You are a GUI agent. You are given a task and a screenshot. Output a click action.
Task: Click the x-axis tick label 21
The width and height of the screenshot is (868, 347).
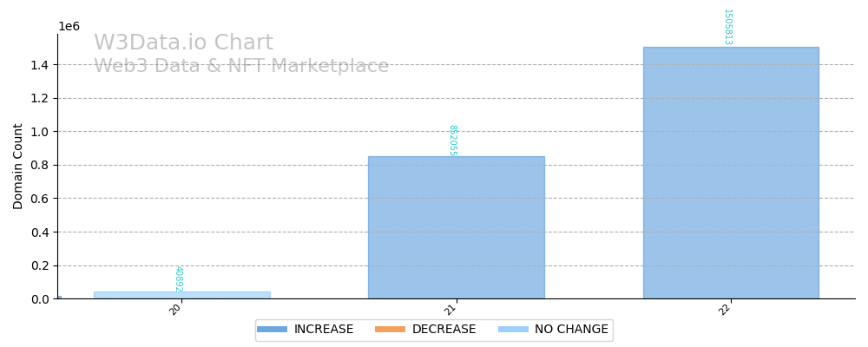pos(450,309)
